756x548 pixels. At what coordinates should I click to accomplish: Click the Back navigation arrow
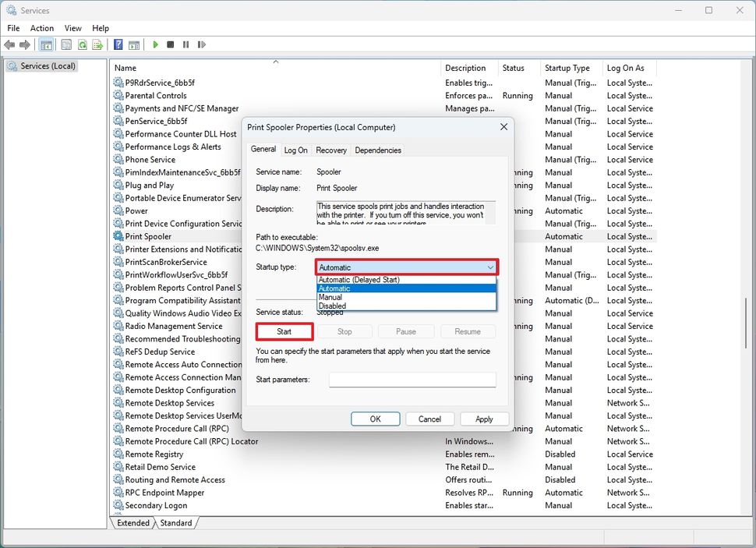(x=9, y=44)
